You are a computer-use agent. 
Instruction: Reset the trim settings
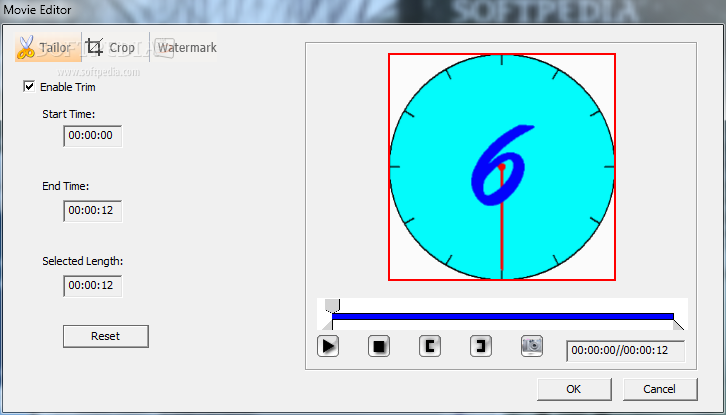point(106,336)
